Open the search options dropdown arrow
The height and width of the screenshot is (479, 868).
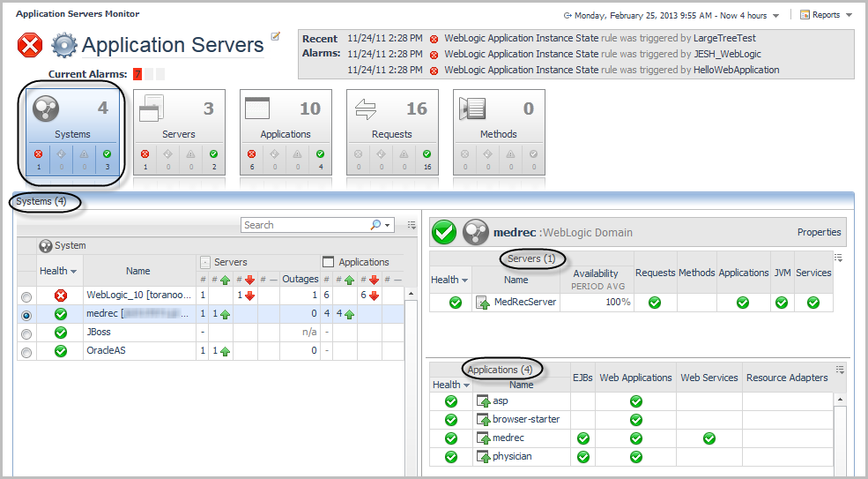(387, 225)
